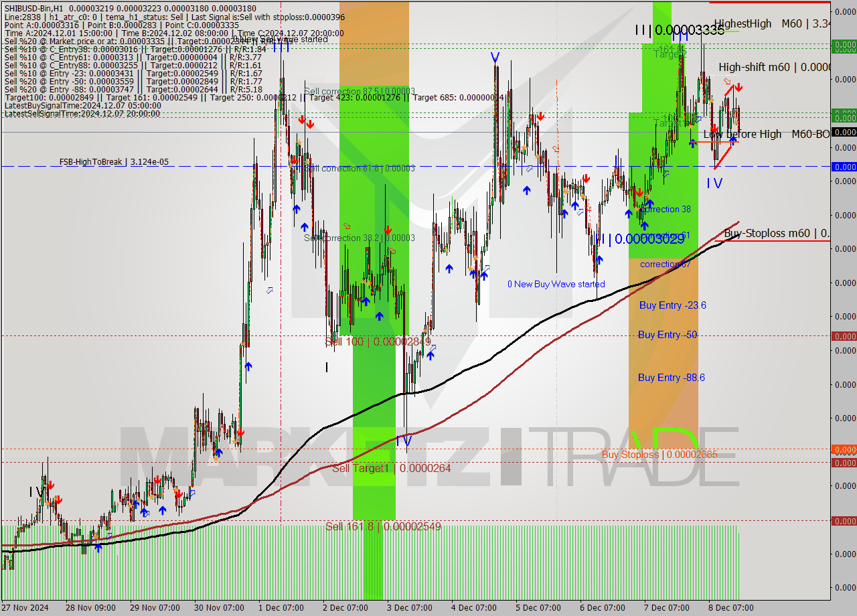The image size is (857, 616).
Task: Click the 'Sell 100 | 0.00002849' label
Action: click(378, 341)
